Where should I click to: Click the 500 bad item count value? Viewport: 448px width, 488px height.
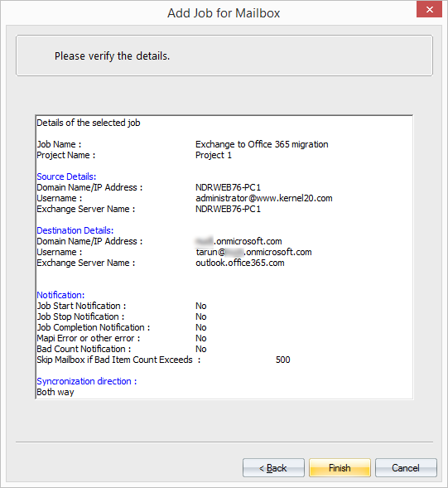click(x=283, y=360)
